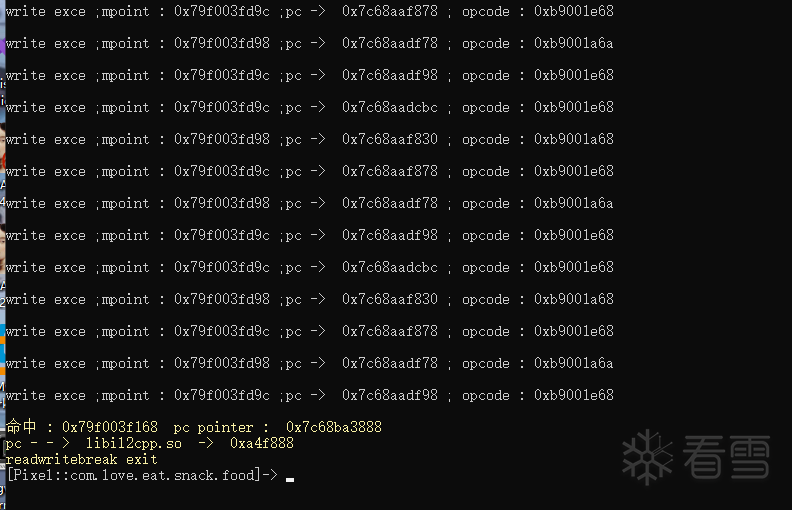Click the topmost mpoint address 0x79f003fd98
Viewport: 792px width, 510px height.
222,43
